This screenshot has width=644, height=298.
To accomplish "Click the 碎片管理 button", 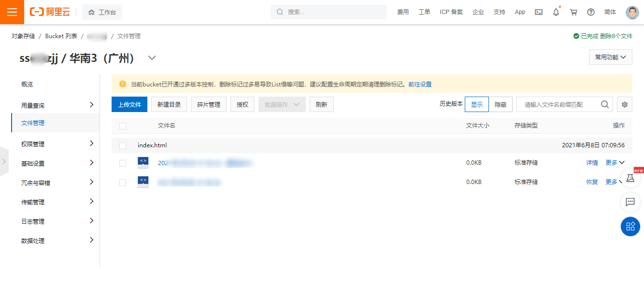I will click(209, 104).
